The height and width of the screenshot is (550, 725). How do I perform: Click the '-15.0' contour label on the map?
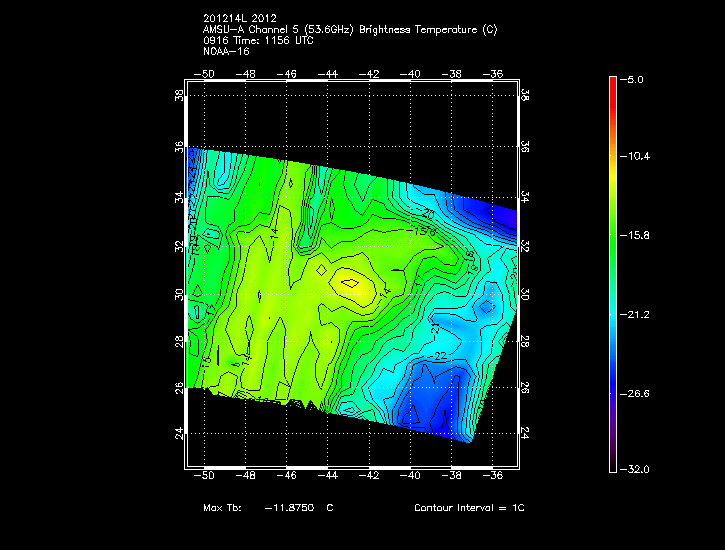coord(425,230)
